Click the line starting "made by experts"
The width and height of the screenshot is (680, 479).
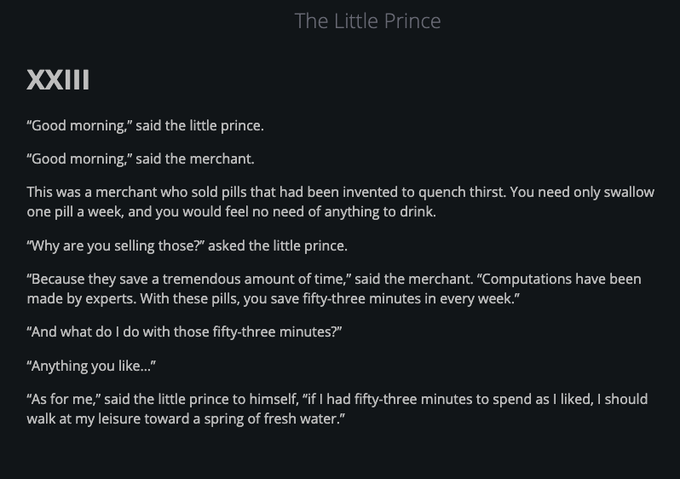click(85, 298)
